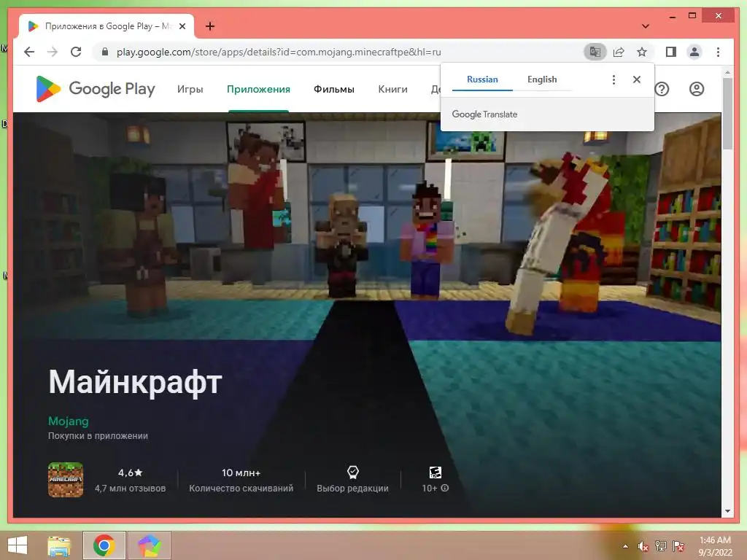Click the browser forward arrow
The height and width of the screenshot is (560, 747).
click(53, 52)
